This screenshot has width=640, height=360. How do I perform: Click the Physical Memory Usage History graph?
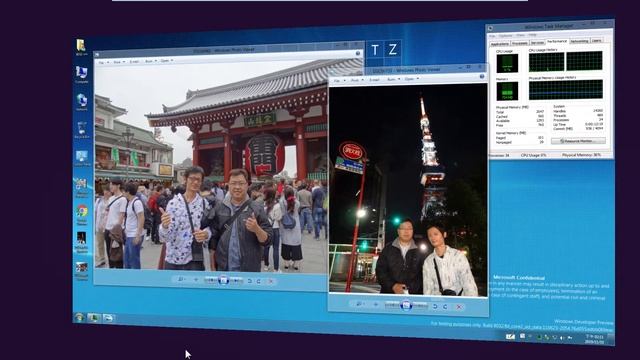[566, 90]
